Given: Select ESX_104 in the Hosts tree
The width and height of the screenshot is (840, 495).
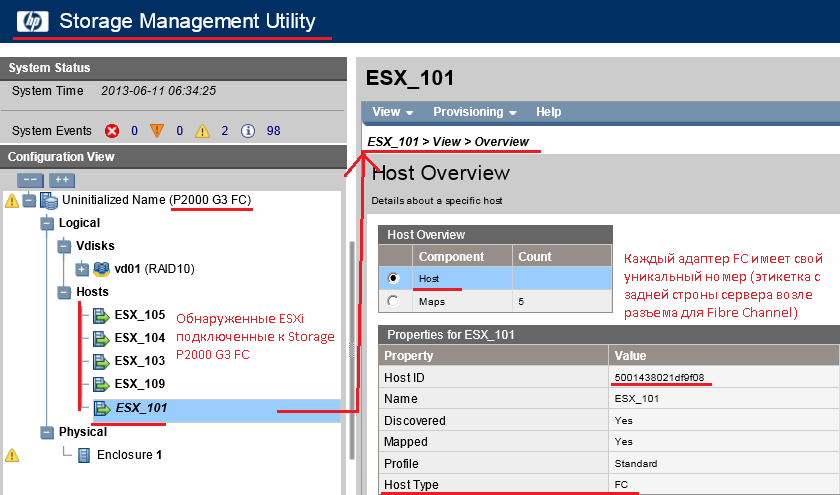Looking at the screenshot, I should 139,338.
